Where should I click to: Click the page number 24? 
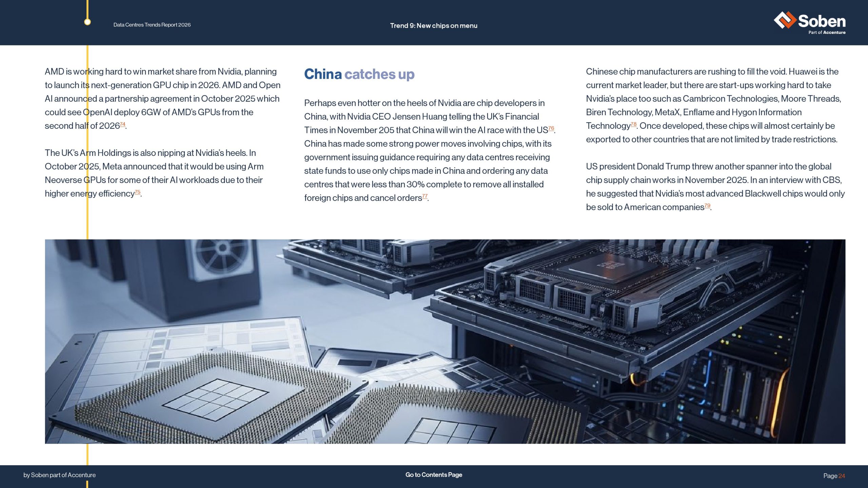pyautogui.click(x=842, y=476)
